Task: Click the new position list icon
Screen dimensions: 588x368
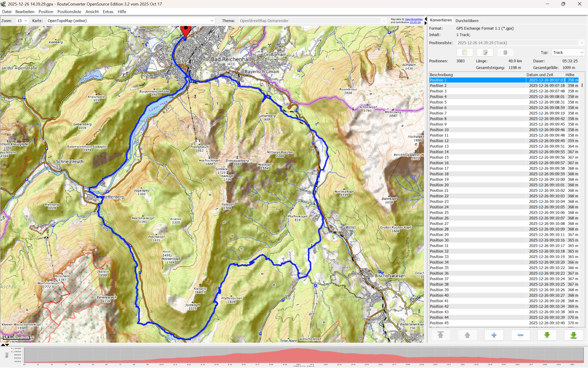Action: click(464, 52)
